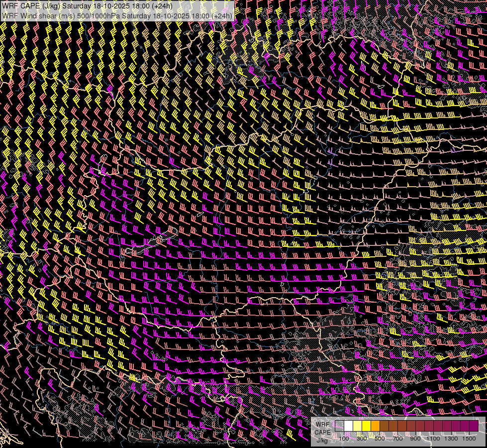Select the 300 value on legend scale

click(362, 439)
